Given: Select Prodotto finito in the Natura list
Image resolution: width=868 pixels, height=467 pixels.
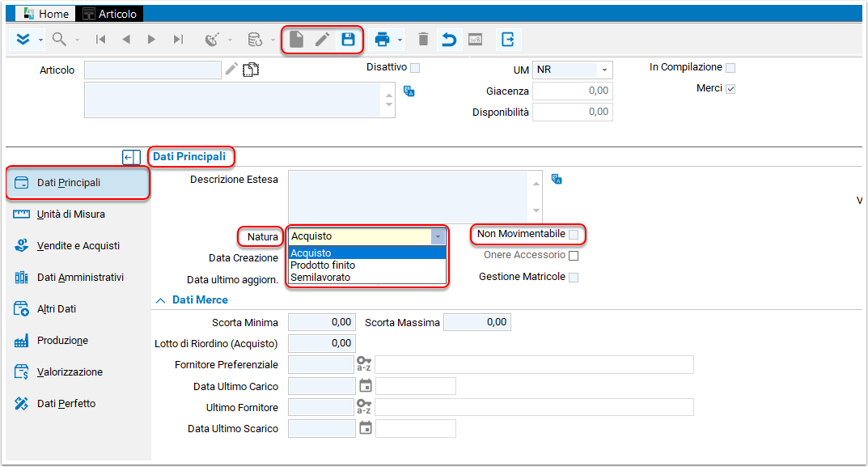Looking at the screenshot, I should 367,265.
